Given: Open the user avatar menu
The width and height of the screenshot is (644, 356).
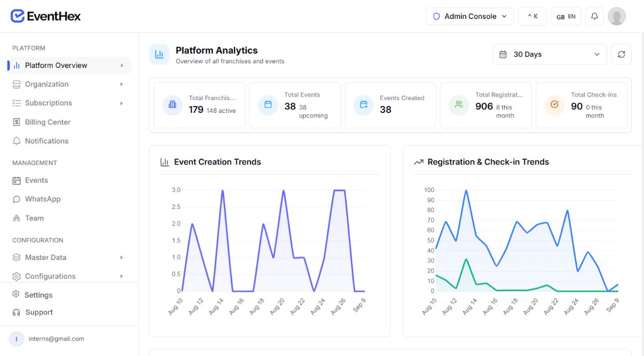Looking at the screenshot, I should tap(617, 16).
